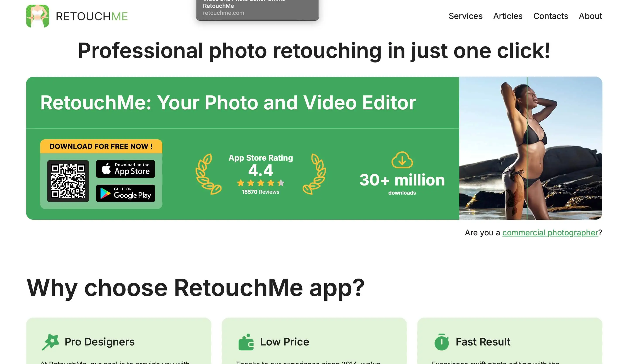Open the About page

click(x=590, y=16)
